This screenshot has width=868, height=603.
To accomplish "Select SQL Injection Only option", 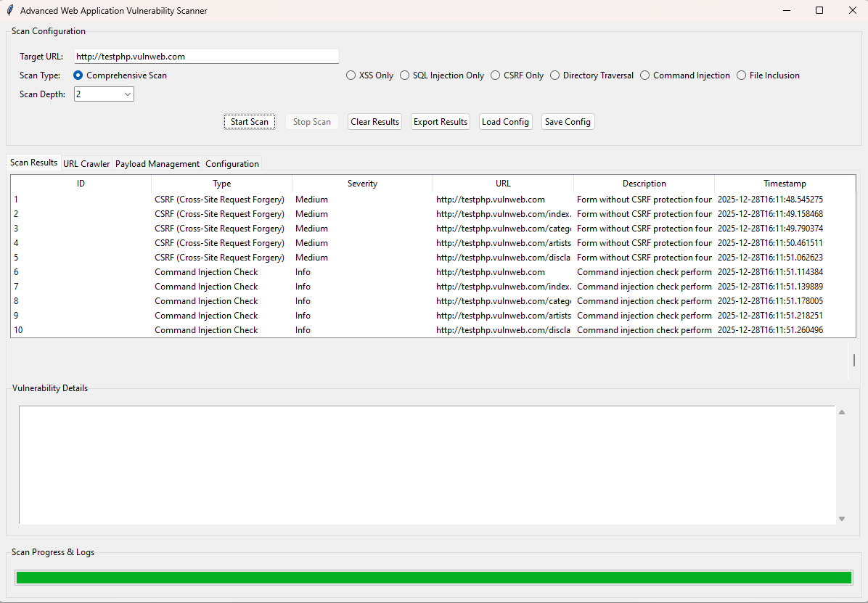I will coord(405,75).
